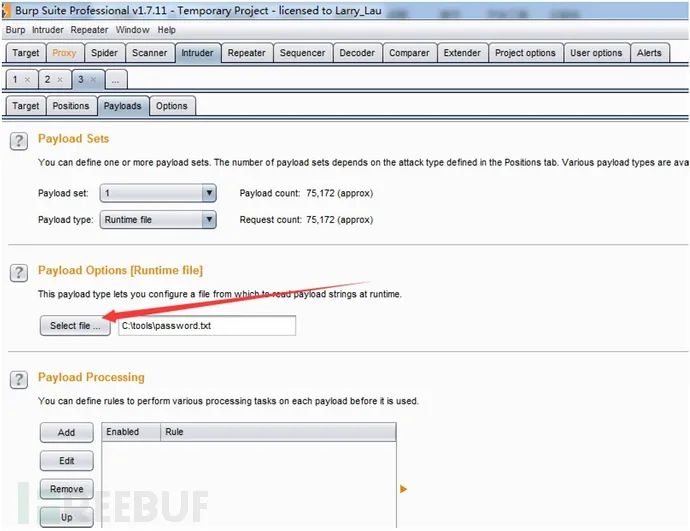Open help for Payload Sets section
Viewport: 690px width, 531px height.
coord(18,141)
